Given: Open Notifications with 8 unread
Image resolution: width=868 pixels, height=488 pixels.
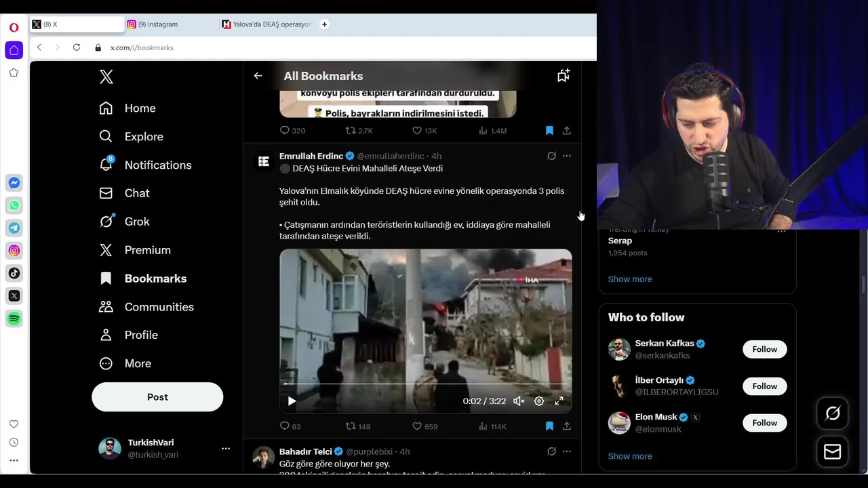Looking at the screenshot, I should coord(145,165).
